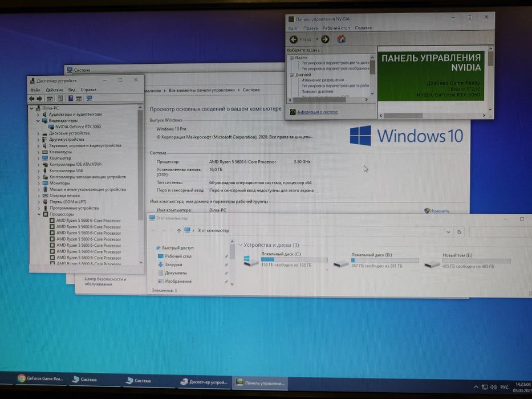532x399 pixels.
Task: Open Back history dropdown arrow in NVIDIA panel
Action: 317,39
